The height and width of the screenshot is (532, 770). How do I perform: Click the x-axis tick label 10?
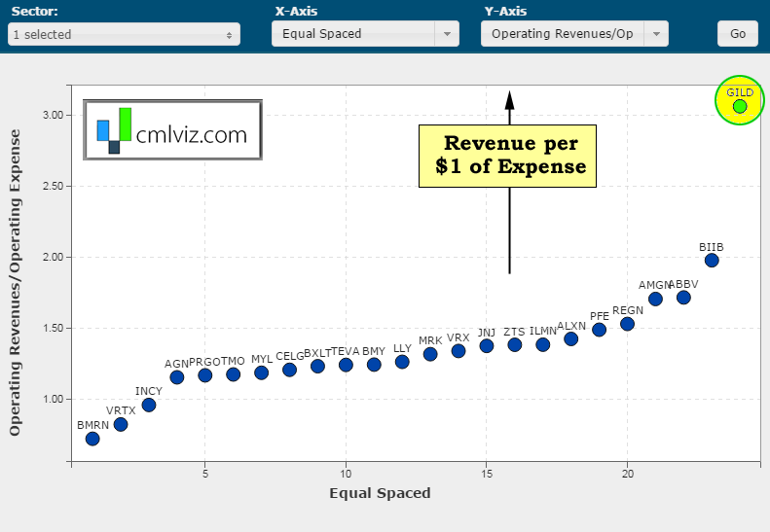(x=346, y=474)
